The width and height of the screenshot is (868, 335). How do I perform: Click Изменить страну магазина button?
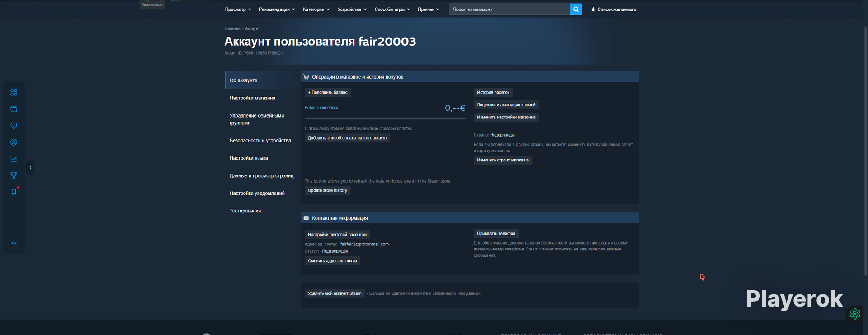click(x=503, y=160)
